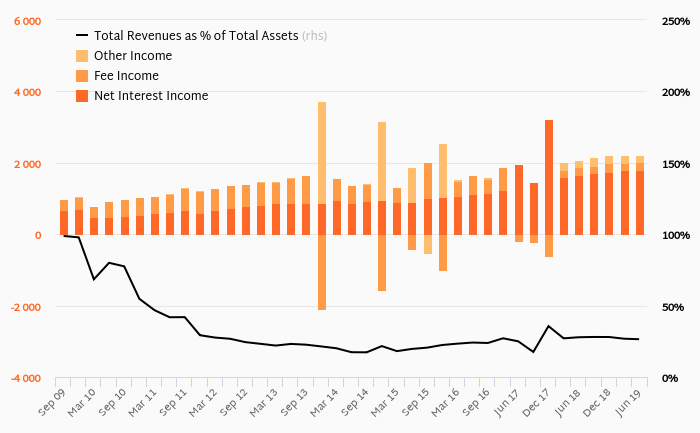Click the (rhs) legend annotation
The width and height of the screenshot is (700, 433).
[x=315, y=36]
